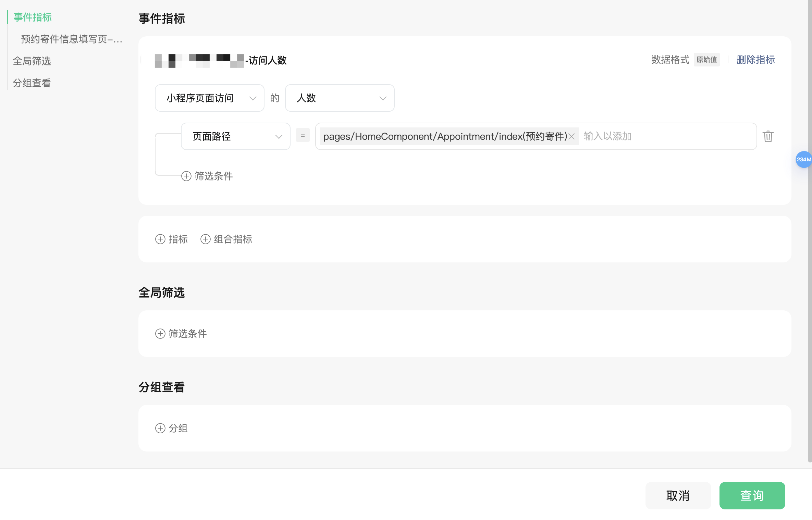
Task: Click the 输入以添加 input field
Action: (x=665, y=136)
